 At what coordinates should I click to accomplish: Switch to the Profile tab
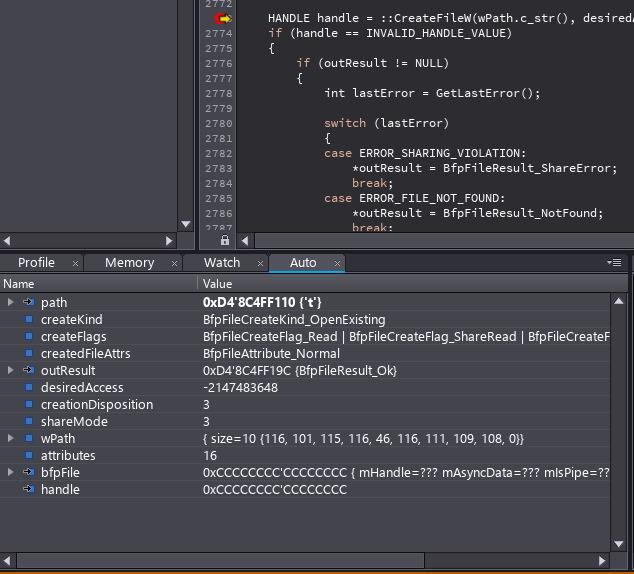[36, 263]
